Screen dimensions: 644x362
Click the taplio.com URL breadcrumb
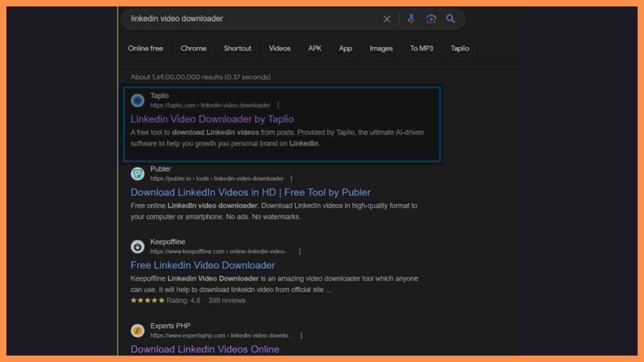click(210, 106)
